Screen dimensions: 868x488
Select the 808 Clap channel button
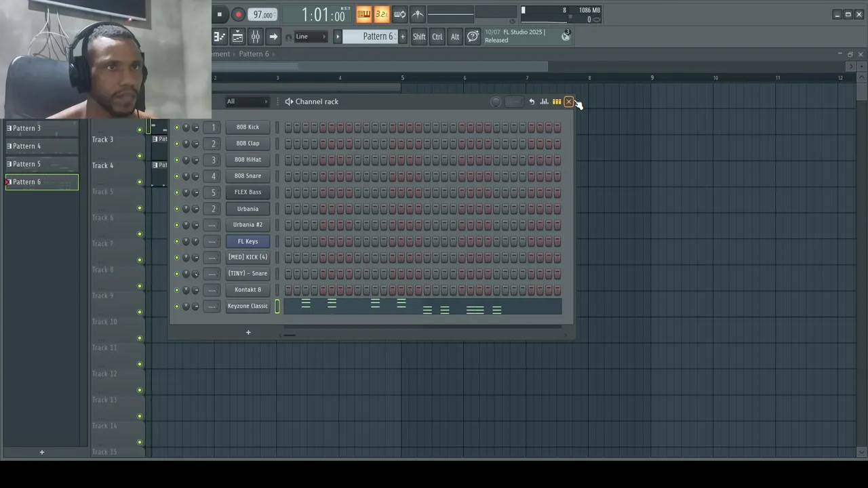(x=248, y=143)
